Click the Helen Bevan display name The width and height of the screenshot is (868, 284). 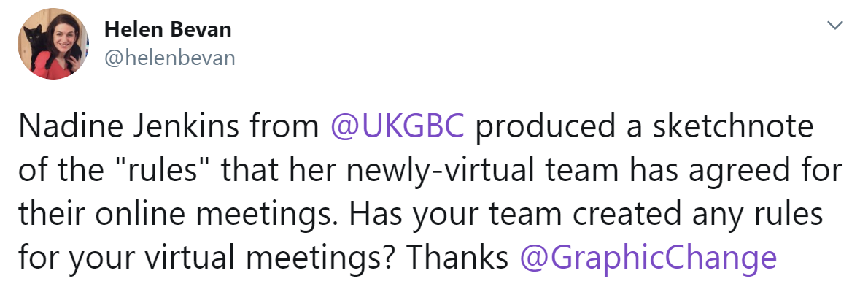pyautogui.click(x=168, y=30)
